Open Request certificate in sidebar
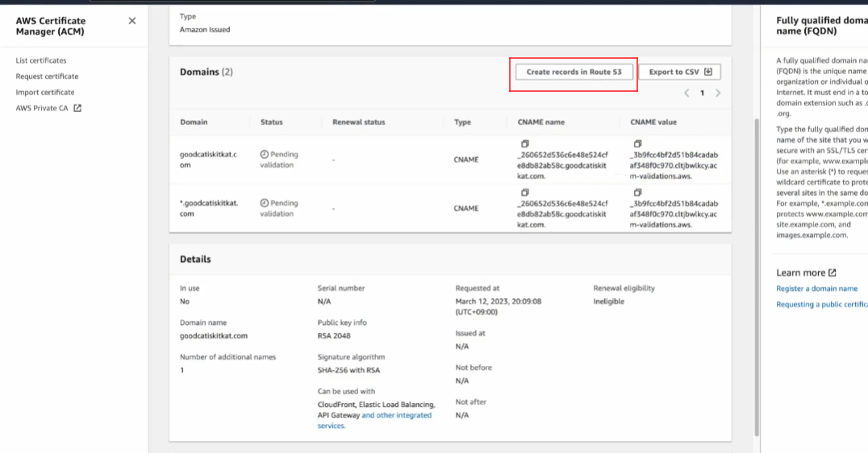 pyautogui.click(x=47, y=77)
